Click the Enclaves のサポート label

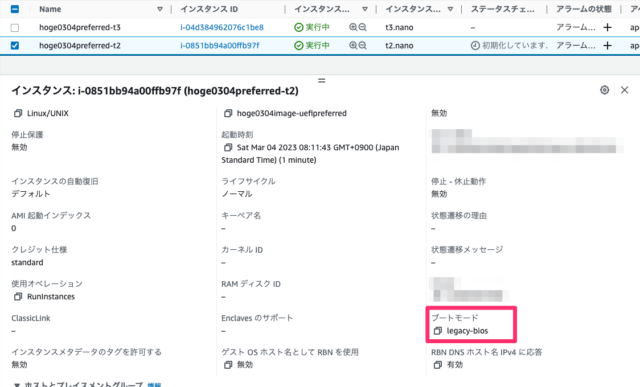pyautogui.click(x=257, y=318)
